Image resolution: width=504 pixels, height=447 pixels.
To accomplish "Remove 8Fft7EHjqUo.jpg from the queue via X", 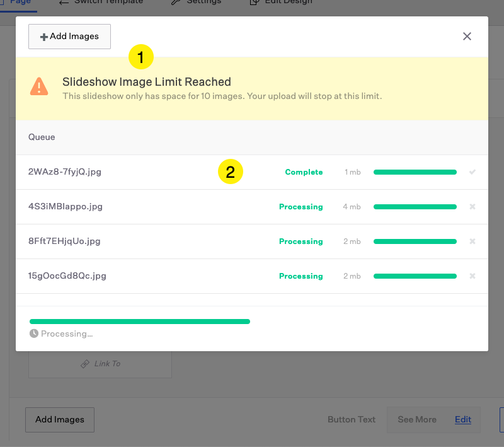I will (x=472, y=241).
